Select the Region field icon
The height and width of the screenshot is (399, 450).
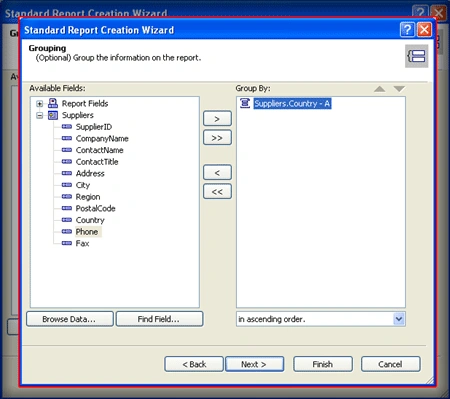(67, 197)
